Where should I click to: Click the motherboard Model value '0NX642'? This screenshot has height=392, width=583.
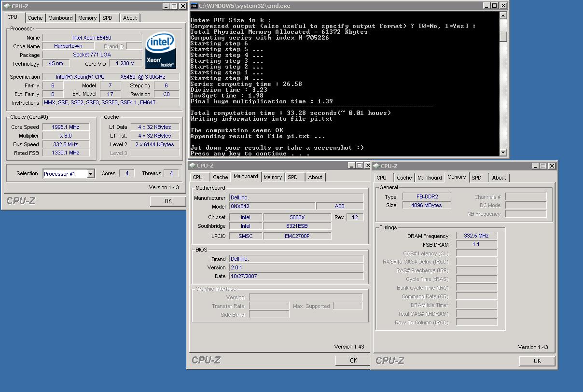(x=271, y=206)
